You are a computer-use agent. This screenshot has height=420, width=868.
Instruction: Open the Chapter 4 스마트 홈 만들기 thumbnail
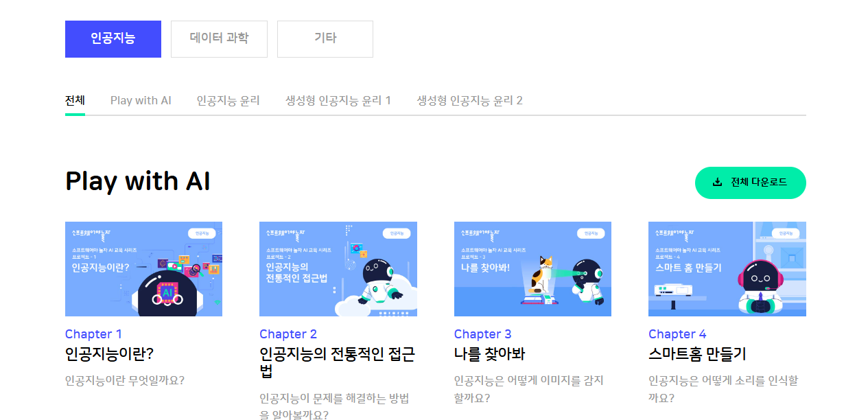pyautogui.click(x=727, y=269)
